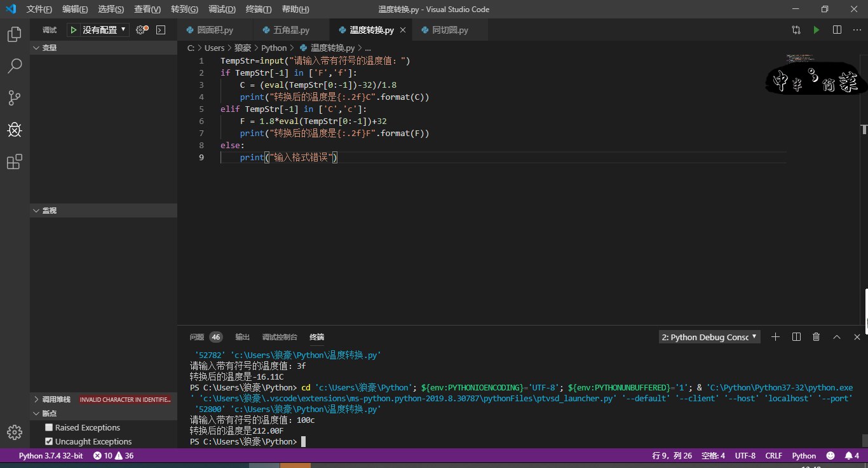868x468 pixels.
Task: Click the Python breadcrumb folder
Action: click(x=274, y=48)
